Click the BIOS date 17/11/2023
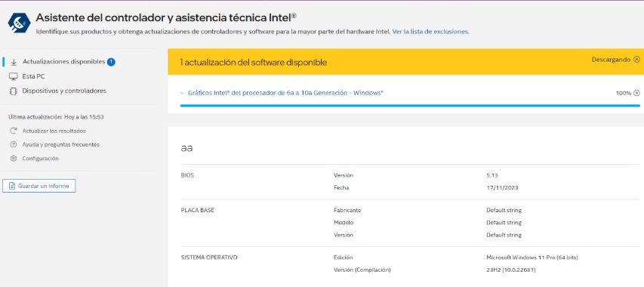 [502, 187]
